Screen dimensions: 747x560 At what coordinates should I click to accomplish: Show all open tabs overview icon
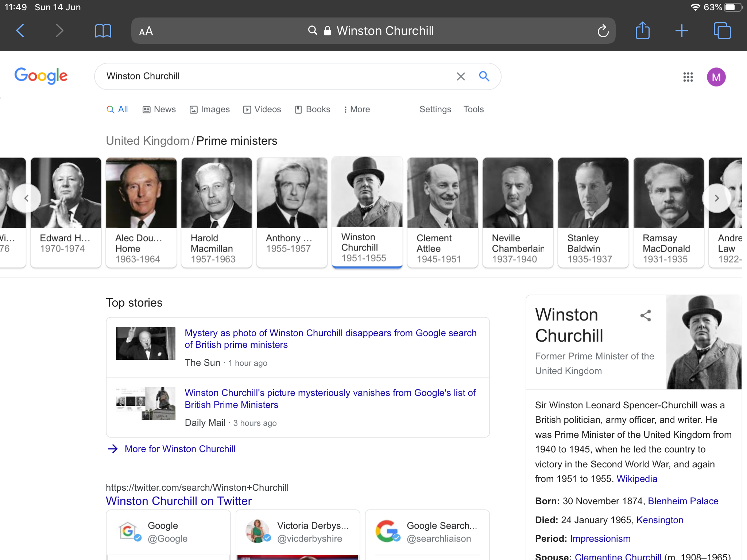pyautogui.click(x=722, y=31)
